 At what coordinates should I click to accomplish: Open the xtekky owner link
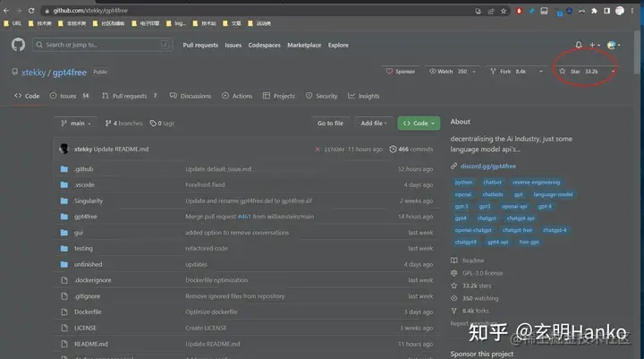[34, 73]
